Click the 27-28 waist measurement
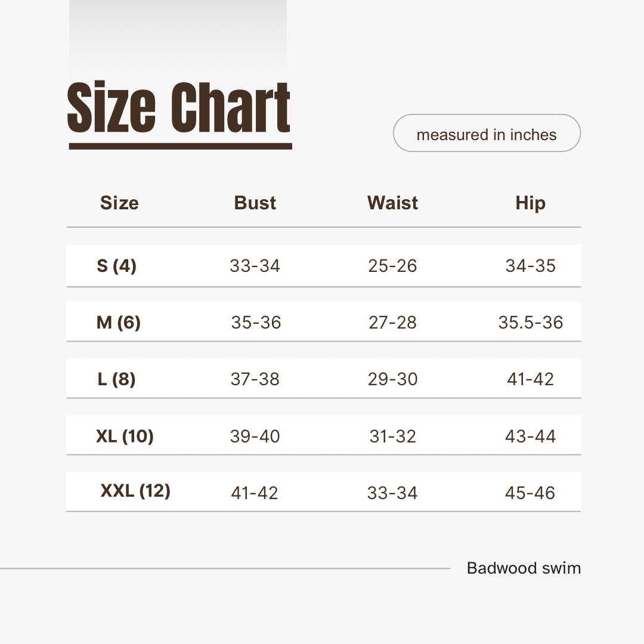Screen dimensions: 644x644 pos(392,323)
